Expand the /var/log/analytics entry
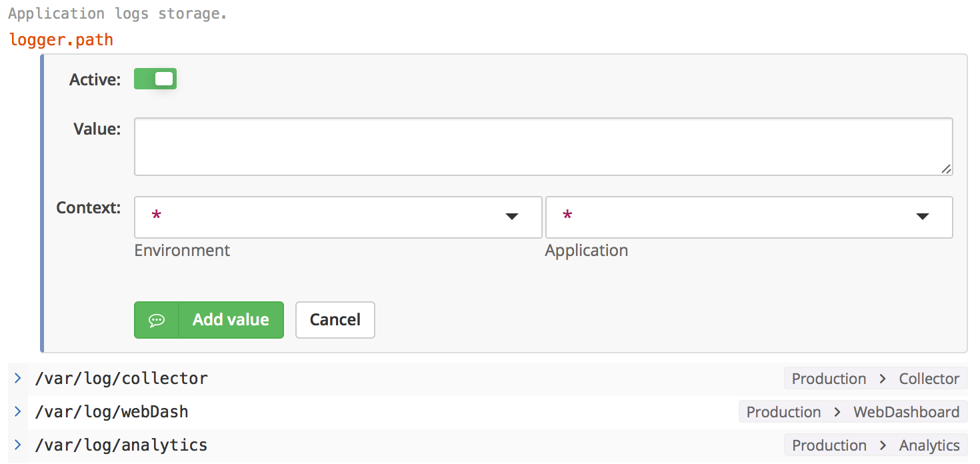 pyautogui.click(x=18, y=445)
